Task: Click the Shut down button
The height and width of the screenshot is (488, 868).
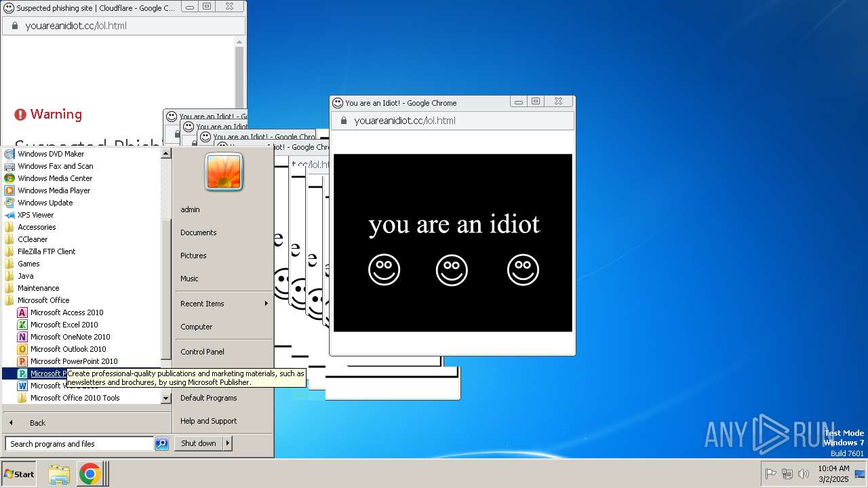Action: (x=199, y=443)
